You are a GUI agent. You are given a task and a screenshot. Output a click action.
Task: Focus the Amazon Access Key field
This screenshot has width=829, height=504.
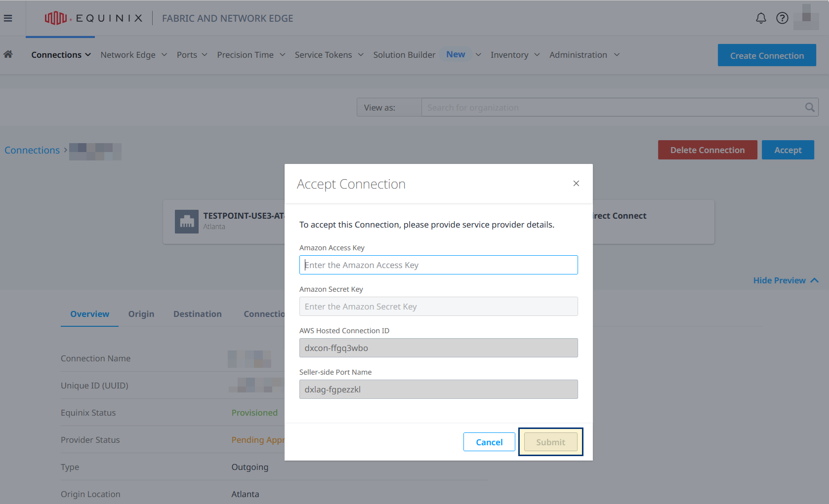[x=439, y=265]
